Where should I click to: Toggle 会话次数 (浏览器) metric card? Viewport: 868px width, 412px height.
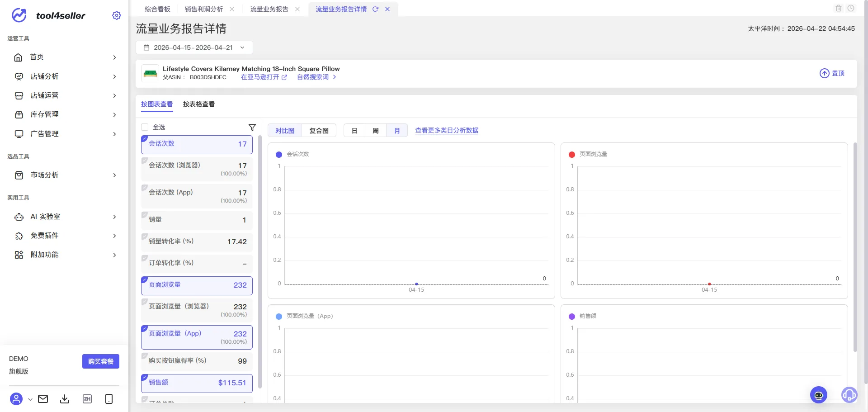197,169
